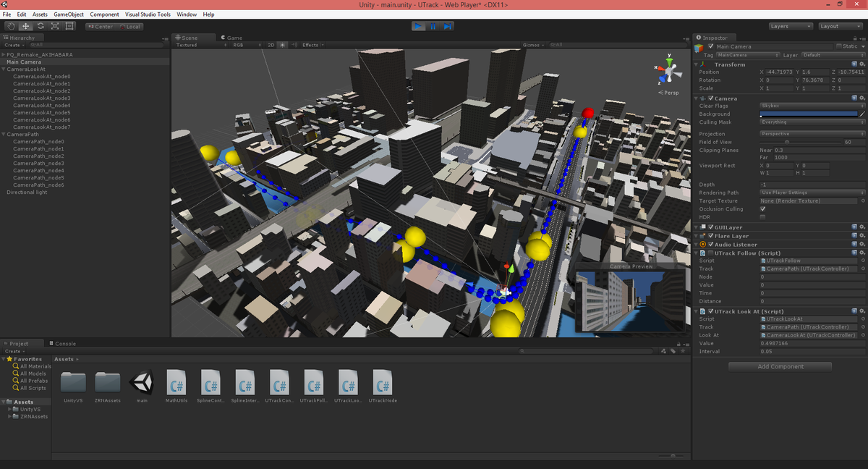Switch to the Game tab

pyautogui.click(x=231, y=38)
